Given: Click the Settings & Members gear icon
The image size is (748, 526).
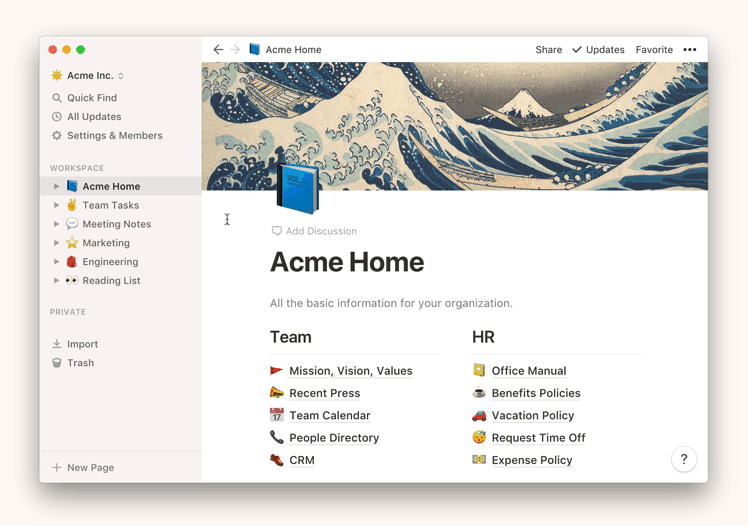Looking at the screenshot, I should (x=57, y=135).
